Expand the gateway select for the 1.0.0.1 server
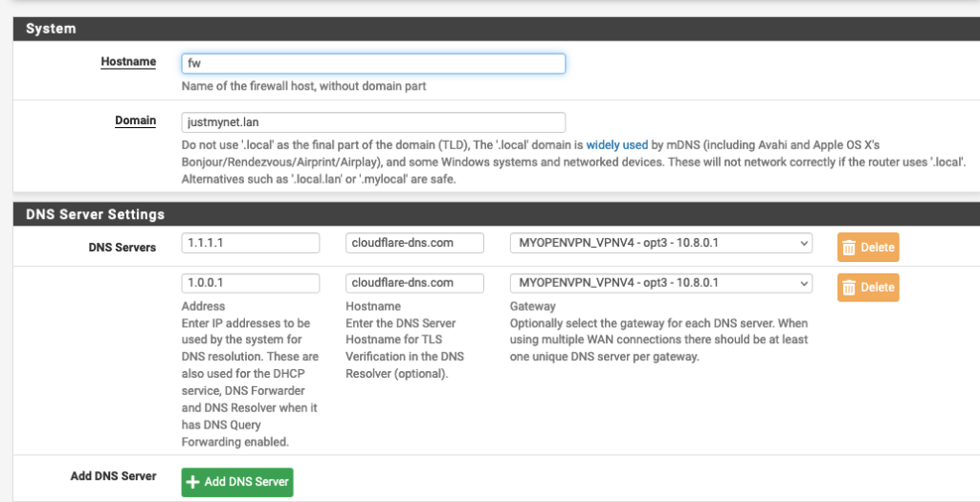 (x=660, y=283)
